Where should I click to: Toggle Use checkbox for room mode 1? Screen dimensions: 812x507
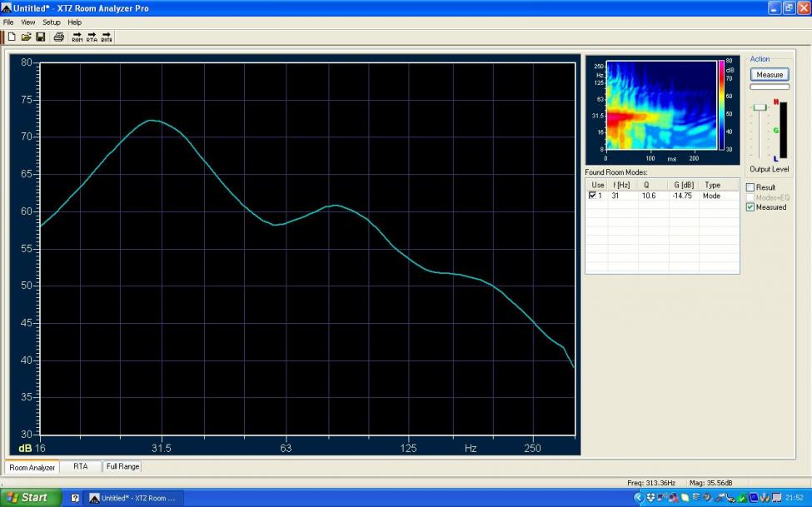592,196
